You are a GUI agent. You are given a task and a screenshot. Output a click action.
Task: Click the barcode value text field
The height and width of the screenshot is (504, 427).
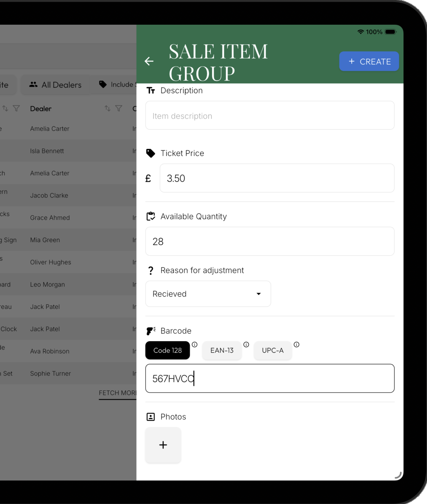270,378
